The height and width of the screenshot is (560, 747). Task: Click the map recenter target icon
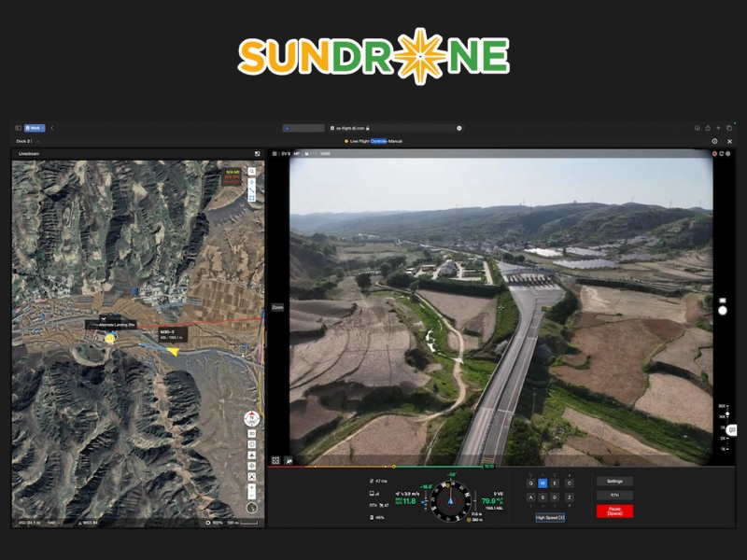click(x=251, y=466)
